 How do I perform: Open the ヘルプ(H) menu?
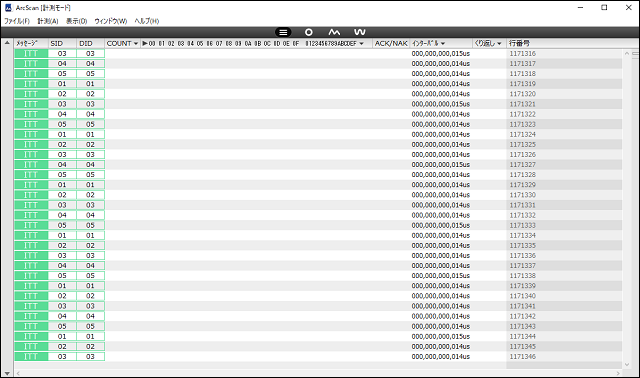pyautogui.click(x=147, y=21)
